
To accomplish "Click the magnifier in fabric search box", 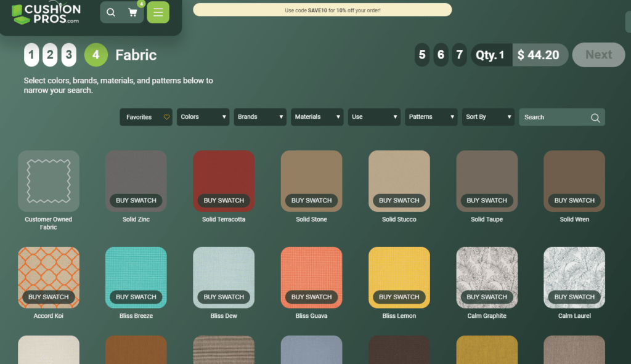I will [595, 118].
